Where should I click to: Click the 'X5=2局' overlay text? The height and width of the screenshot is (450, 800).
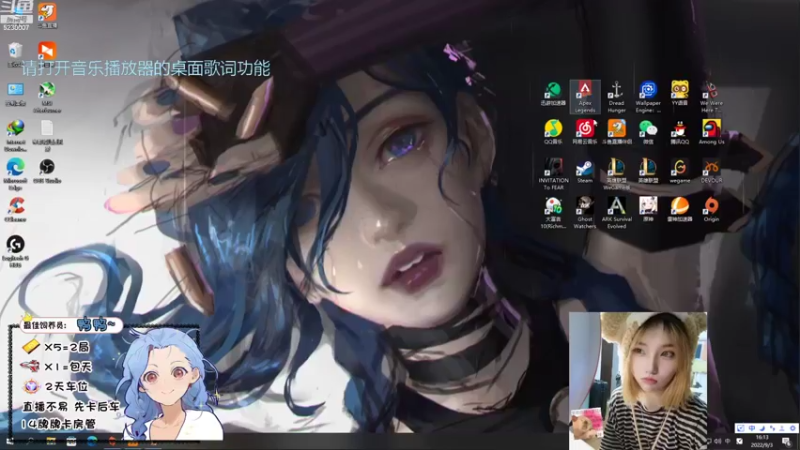66,347
